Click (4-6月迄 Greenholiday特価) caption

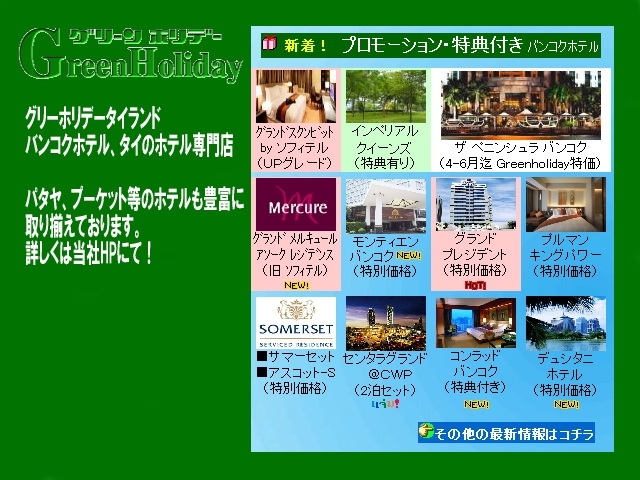(x=521, y=163)
